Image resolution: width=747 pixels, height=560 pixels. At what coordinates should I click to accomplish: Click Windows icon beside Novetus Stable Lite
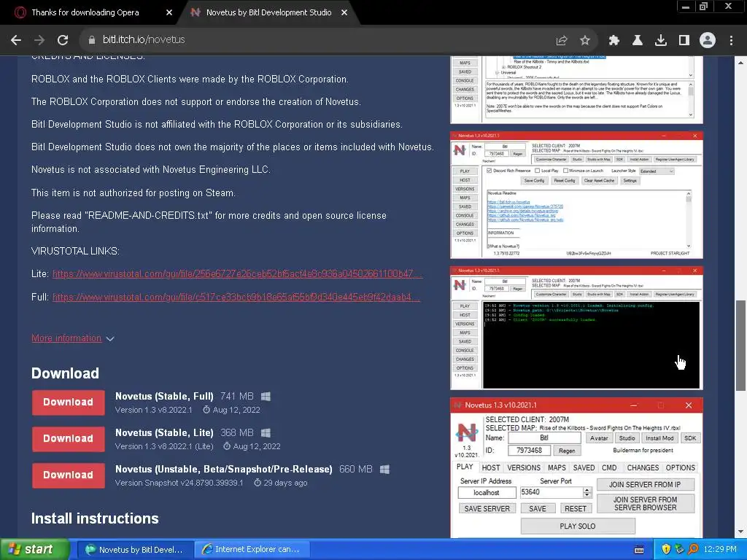pyautogui.click(x=266, y=433)
